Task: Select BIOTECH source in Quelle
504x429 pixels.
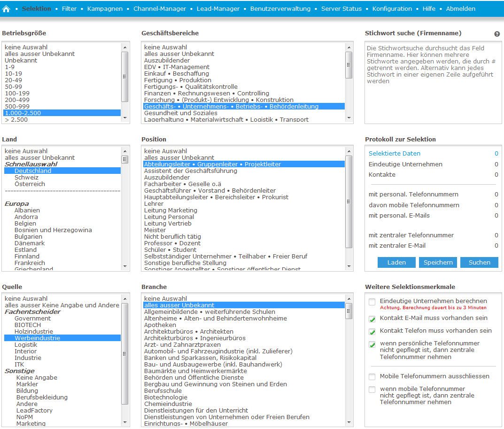Action: [x=62, y=325]
